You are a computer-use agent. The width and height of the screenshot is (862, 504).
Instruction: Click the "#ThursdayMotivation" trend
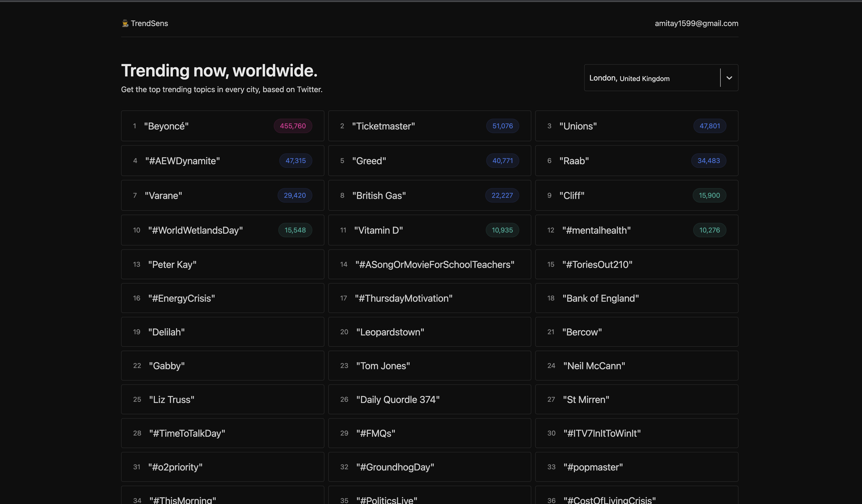[x=430, y=298]
